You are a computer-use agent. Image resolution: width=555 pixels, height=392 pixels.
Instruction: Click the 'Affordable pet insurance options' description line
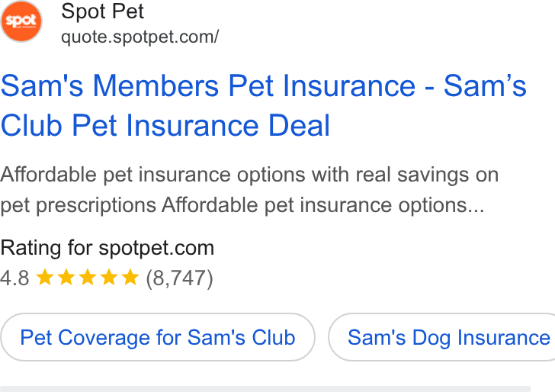coord(249,175)
